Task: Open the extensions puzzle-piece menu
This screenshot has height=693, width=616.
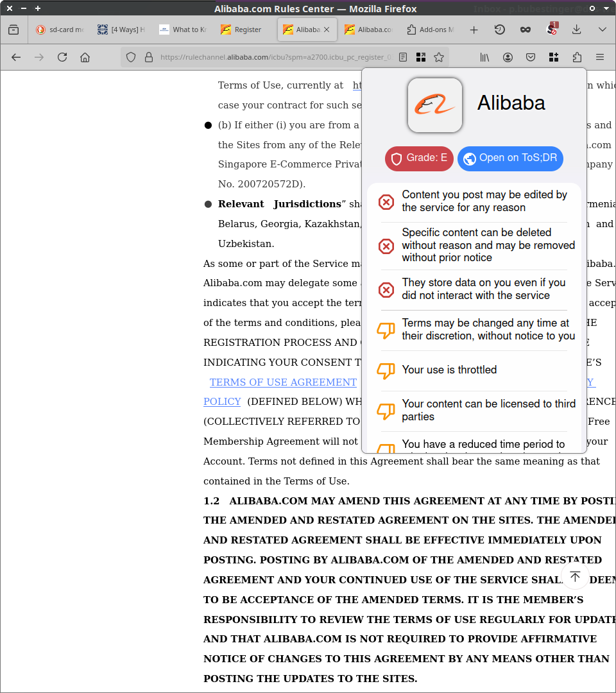Action: pyautogui.click(x=577, y=57)
